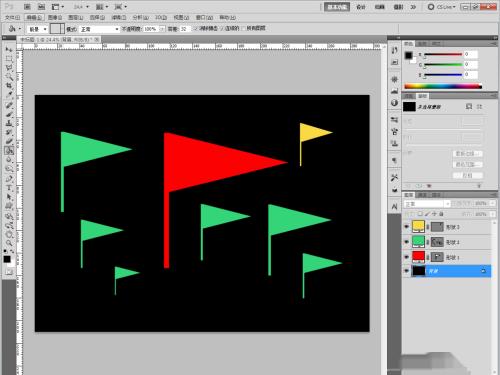The height and width of the screenshot is (375, 500).
Task: Open the layer blend mode dropdown
Action: point(427,204)
